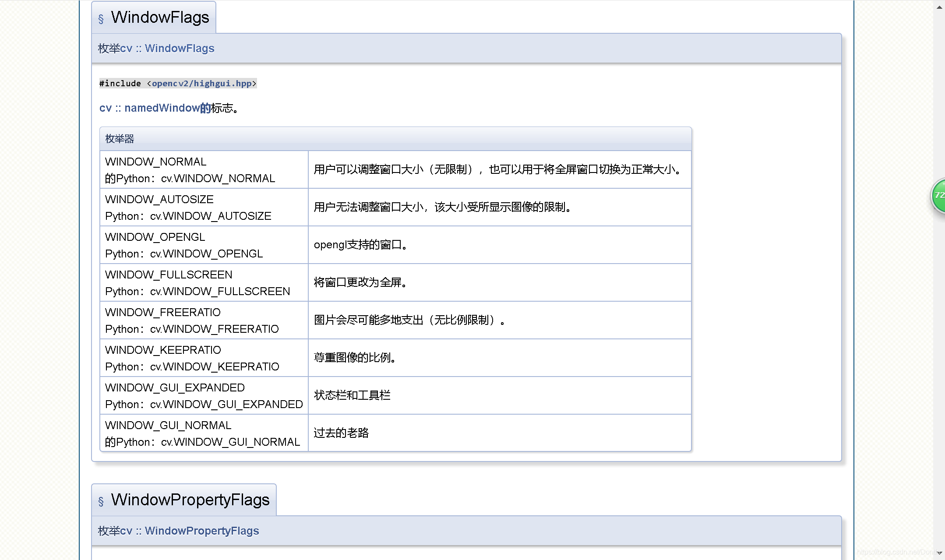The width and height of the screenshot is (945, 560).
Task: Follow the cv namespace link before namedWindow
Action: coord(105,108)
